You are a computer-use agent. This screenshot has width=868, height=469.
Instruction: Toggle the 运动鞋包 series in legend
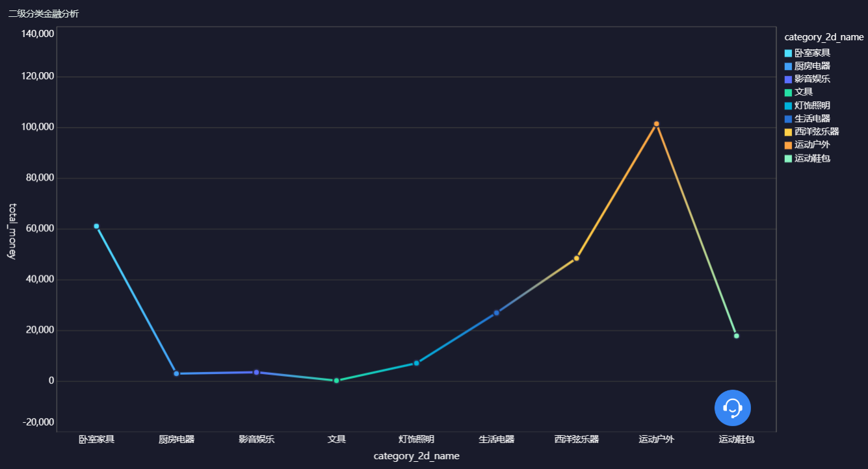[x=808, y=158]
